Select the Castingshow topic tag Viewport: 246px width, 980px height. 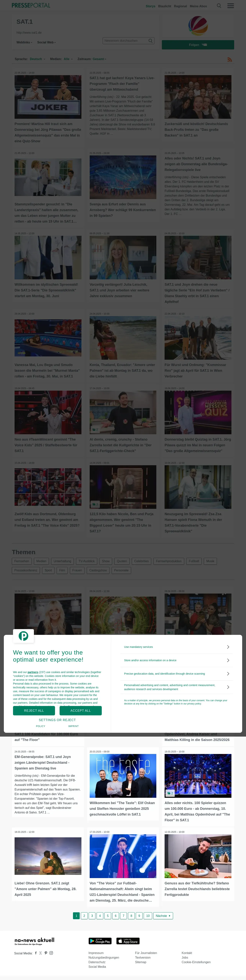(98, 570)
